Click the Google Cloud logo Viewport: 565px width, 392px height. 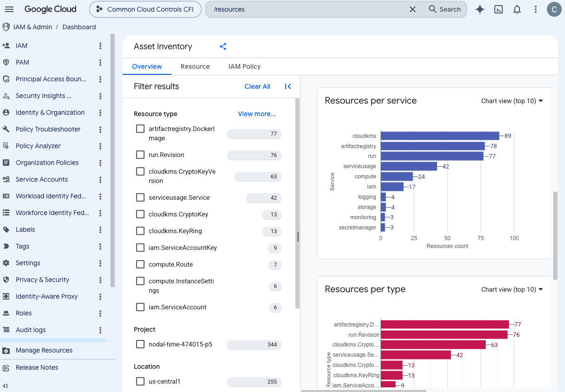tap(51, 9)
